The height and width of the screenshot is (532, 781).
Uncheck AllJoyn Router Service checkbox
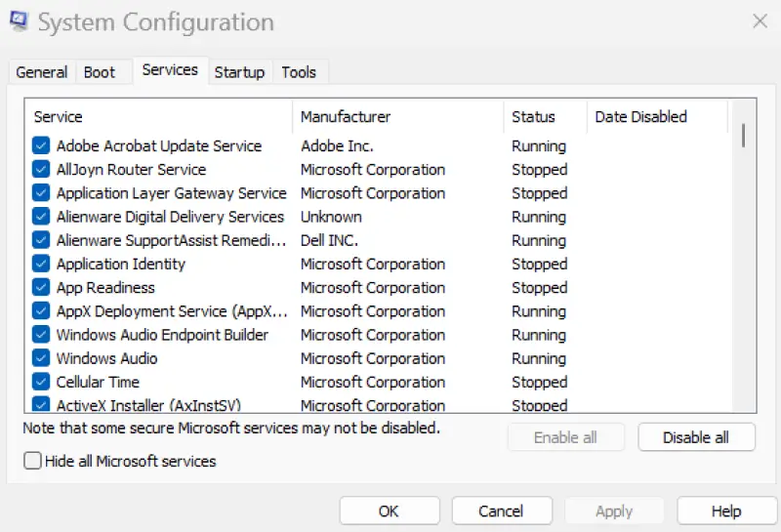point(41,170)
